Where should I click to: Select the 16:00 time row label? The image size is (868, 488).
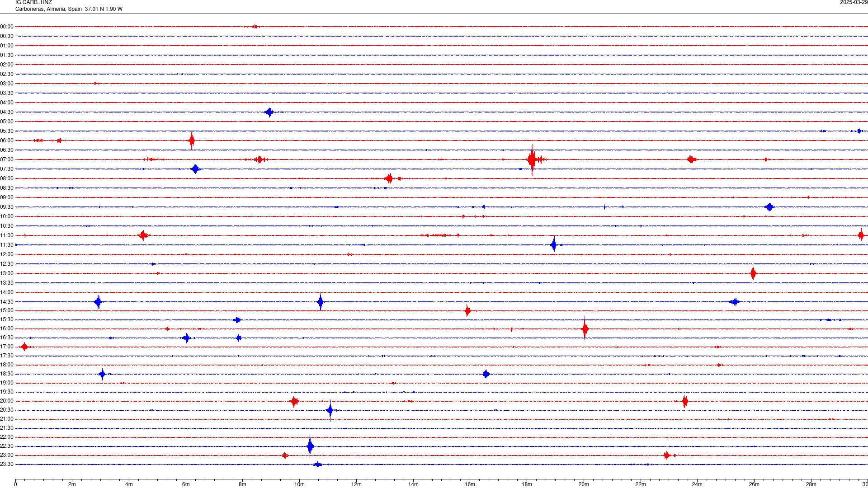click(7, 328)
